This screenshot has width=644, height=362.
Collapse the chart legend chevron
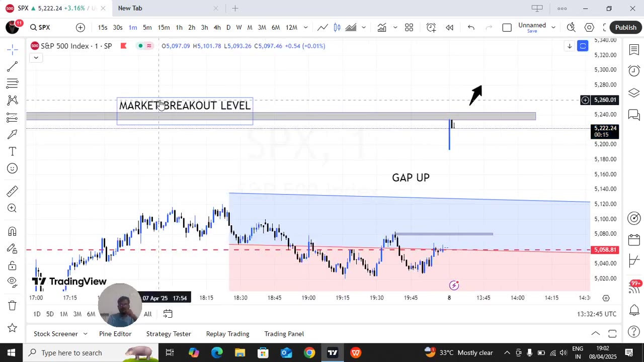36,57
